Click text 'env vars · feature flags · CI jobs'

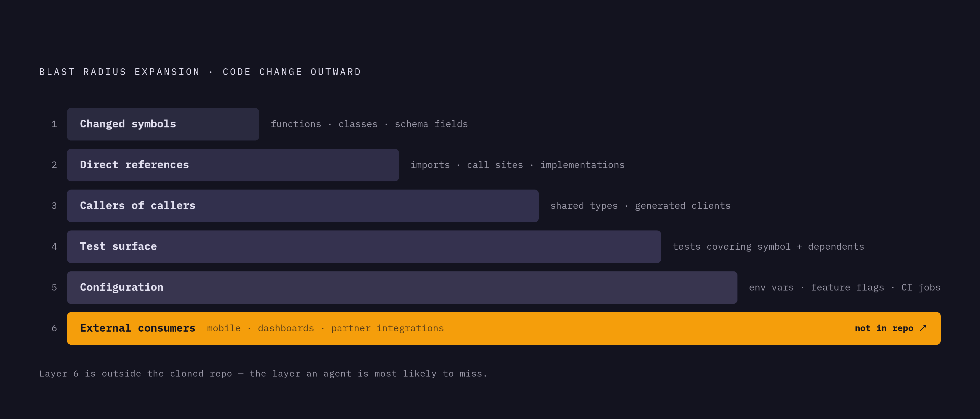pos(844,287)
